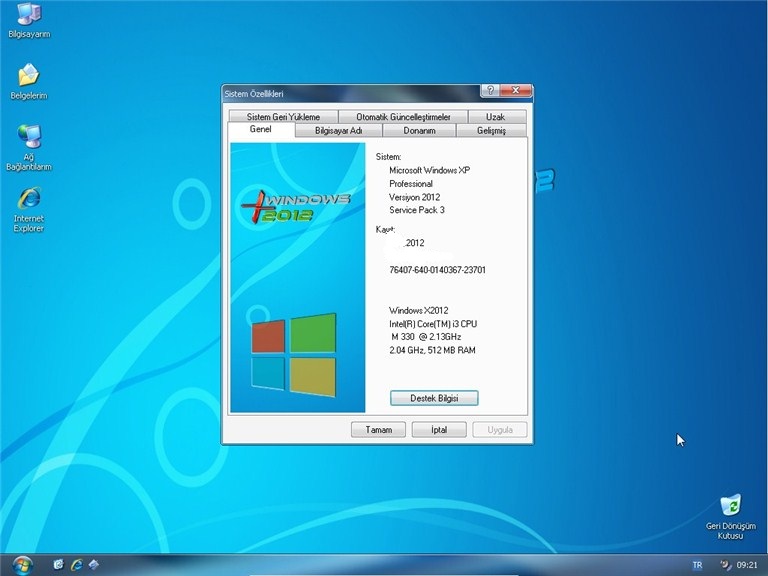Confirm with Tamam button
This screenshot has height=576, width=768.
pyautogui.click(x=378, y=430)
